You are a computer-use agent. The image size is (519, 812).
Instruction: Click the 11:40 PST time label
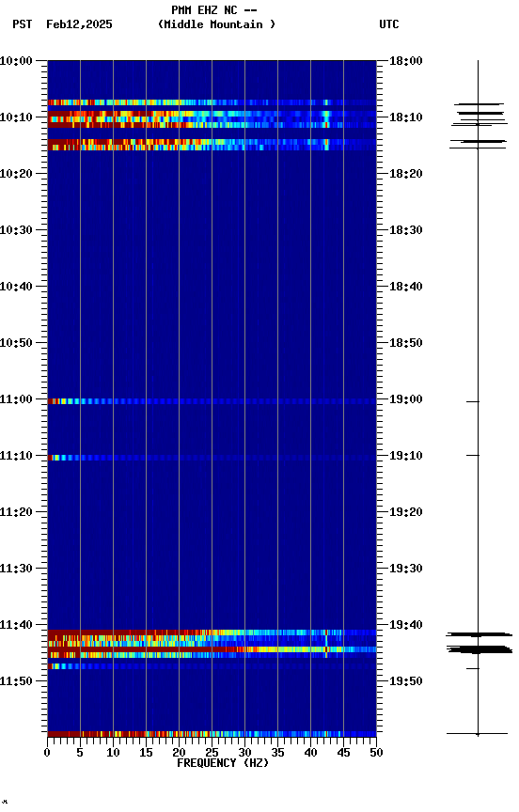click(x=16, y=626)
